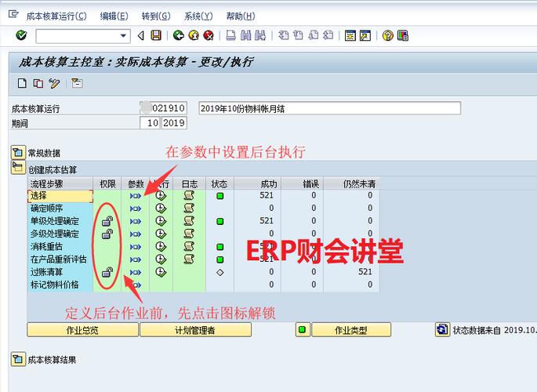The height and width of the screenshot is (392, 537).
Task: Click the 仍然未清 column header
Action: (x=351, y=183)
